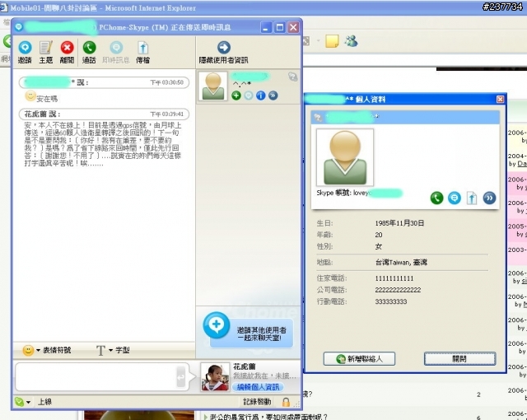Click the 邀請 invite toolbar icon
The height and width of the screenshot is (420, 527).
coord(25,48)
